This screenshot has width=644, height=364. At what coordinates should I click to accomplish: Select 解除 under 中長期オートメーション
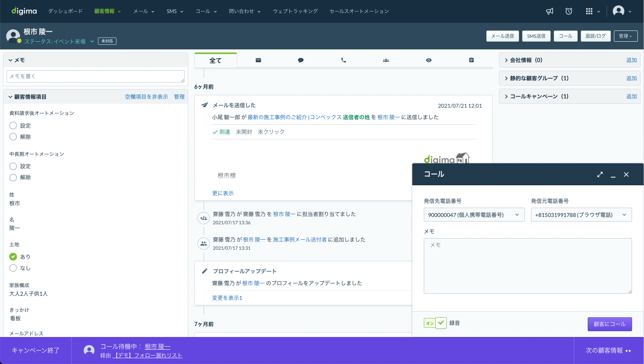pyautogui.click(x=13, y=177)
